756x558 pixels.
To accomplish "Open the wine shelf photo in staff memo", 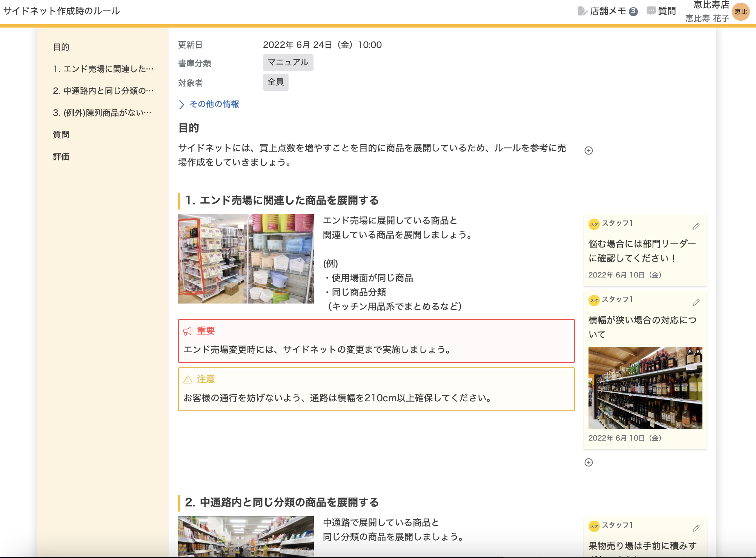I will tap(645, 388).
